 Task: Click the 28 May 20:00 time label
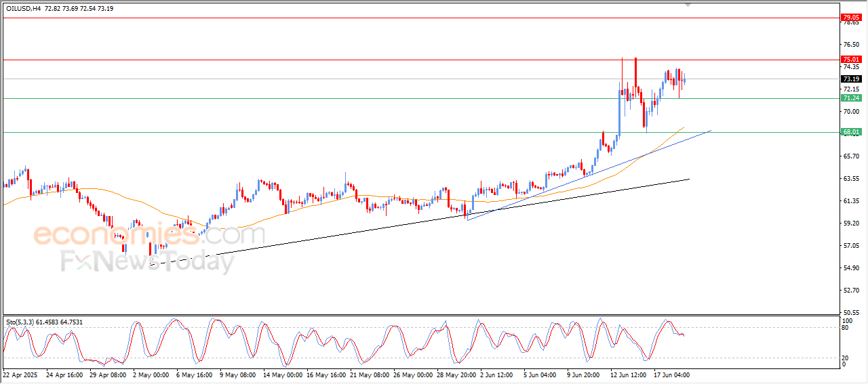pyautogui.click(x=456, y=374)
